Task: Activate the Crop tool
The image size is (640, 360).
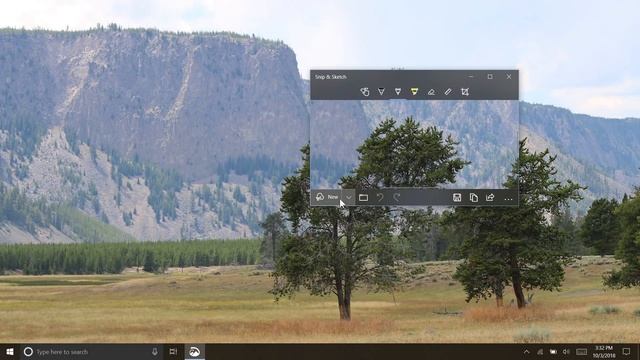Action: coord(464,92)
